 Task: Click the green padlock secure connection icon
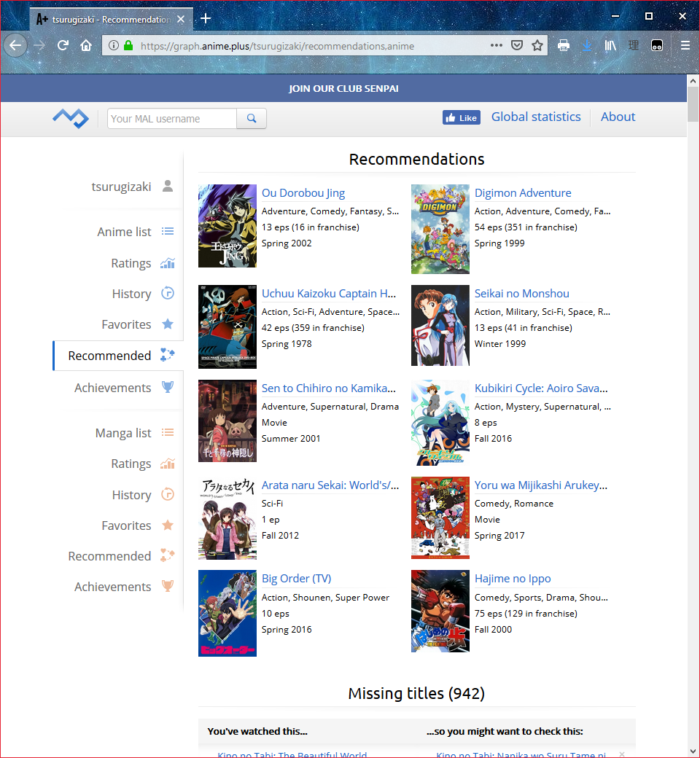(128, 45)
